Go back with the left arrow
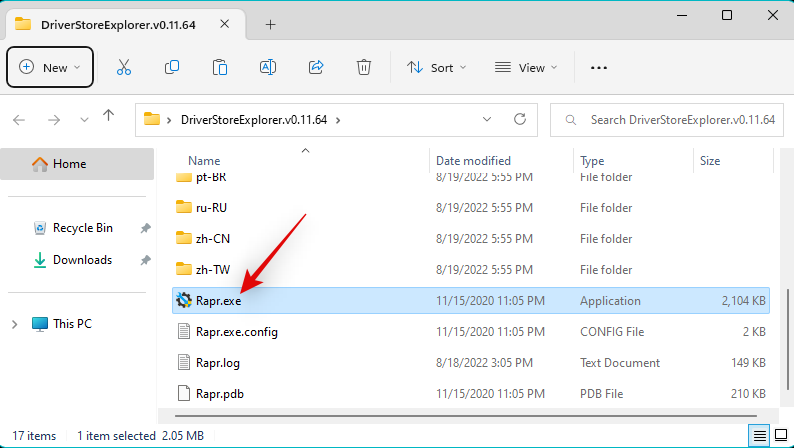 tap(19, 120)
